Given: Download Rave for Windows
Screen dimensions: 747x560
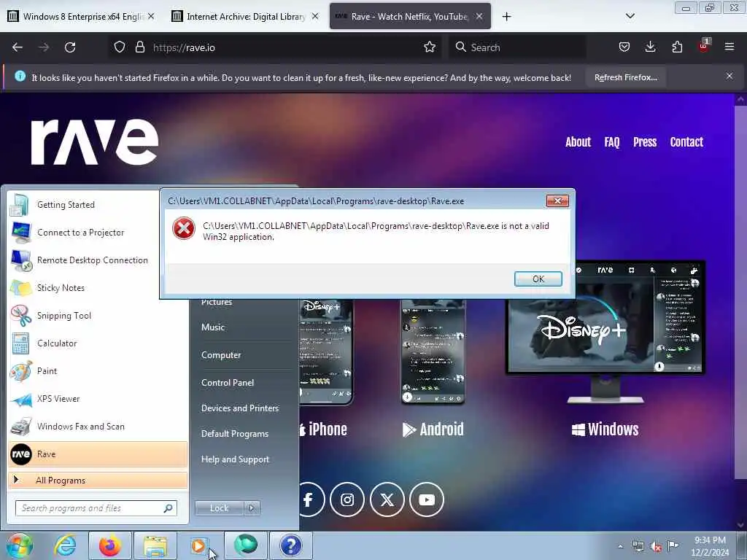Looking at the screenshot, I should (605, 429).
